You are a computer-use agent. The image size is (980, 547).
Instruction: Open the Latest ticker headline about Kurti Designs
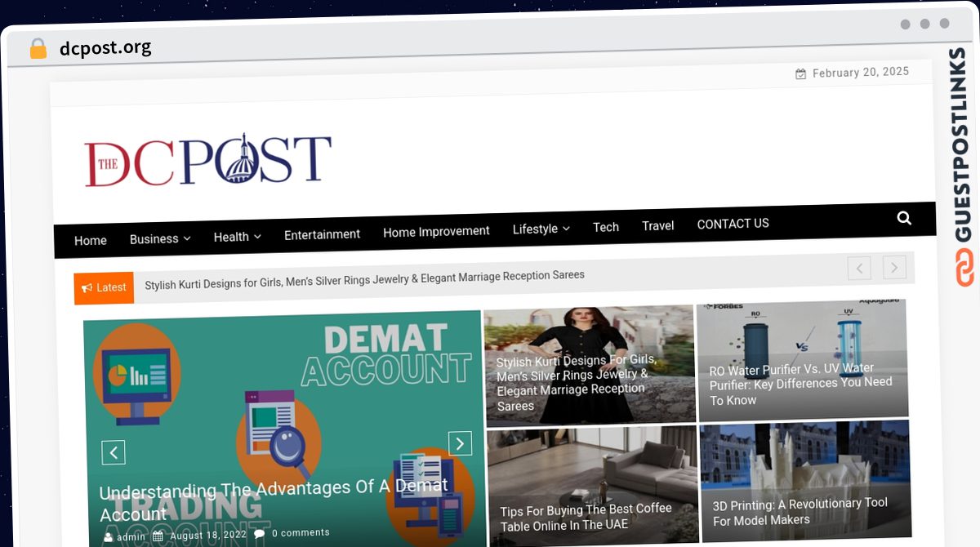pos(364,279)
